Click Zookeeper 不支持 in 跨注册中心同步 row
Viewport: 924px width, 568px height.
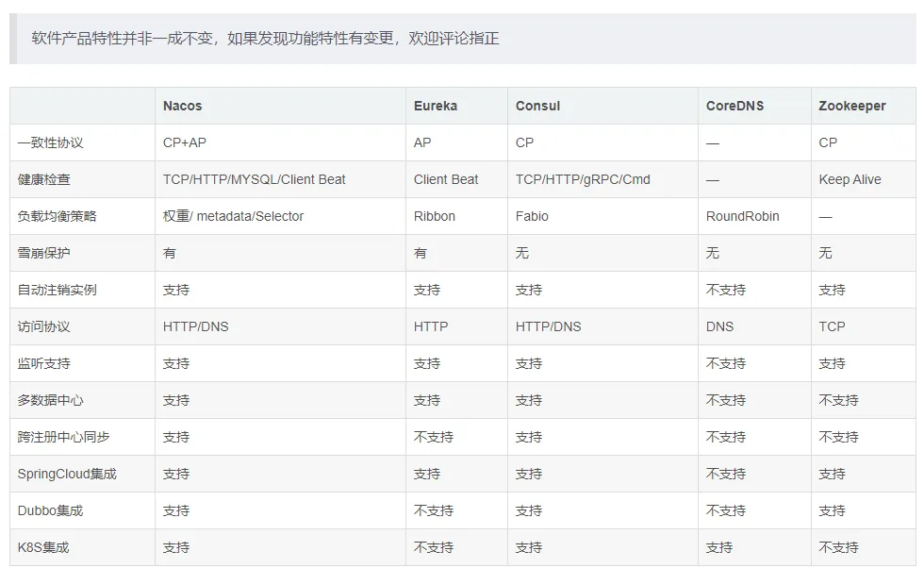click(838, 437)
